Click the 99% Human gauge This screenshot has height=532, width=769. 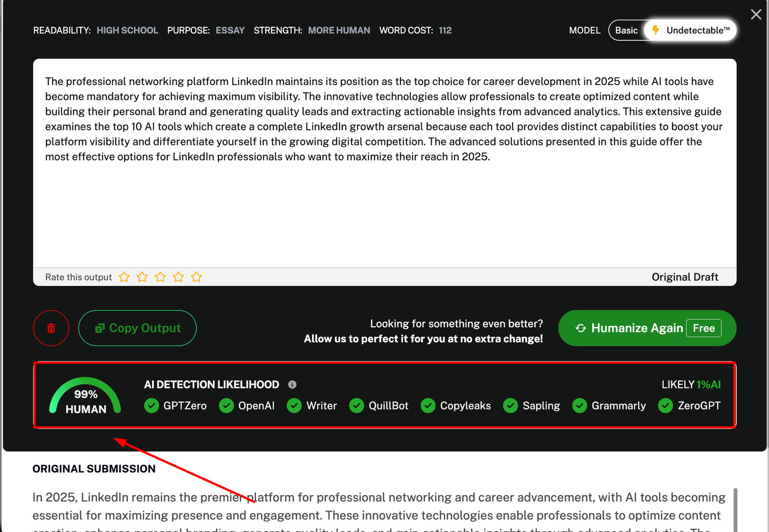[86, 396]
